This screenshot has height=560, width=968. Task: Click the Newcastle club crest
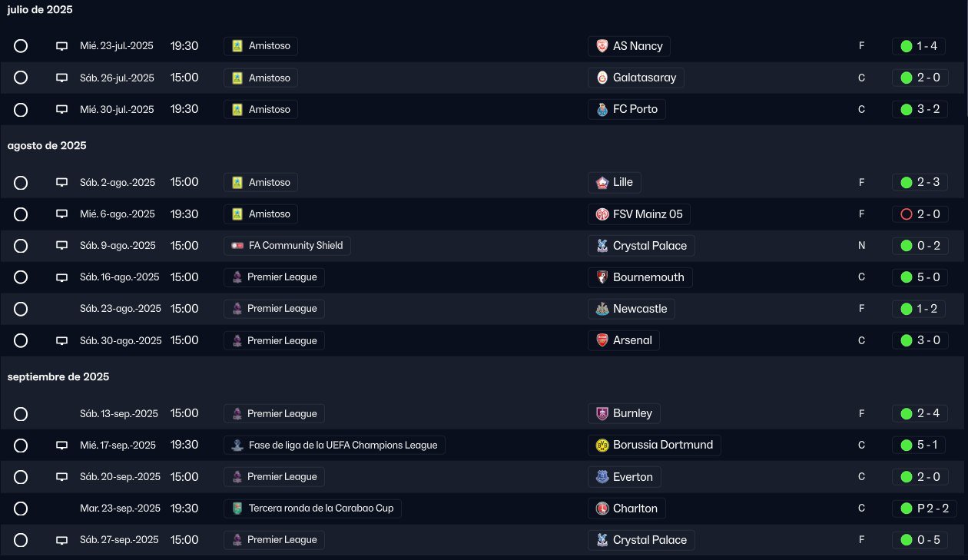[x=602, y=309]
